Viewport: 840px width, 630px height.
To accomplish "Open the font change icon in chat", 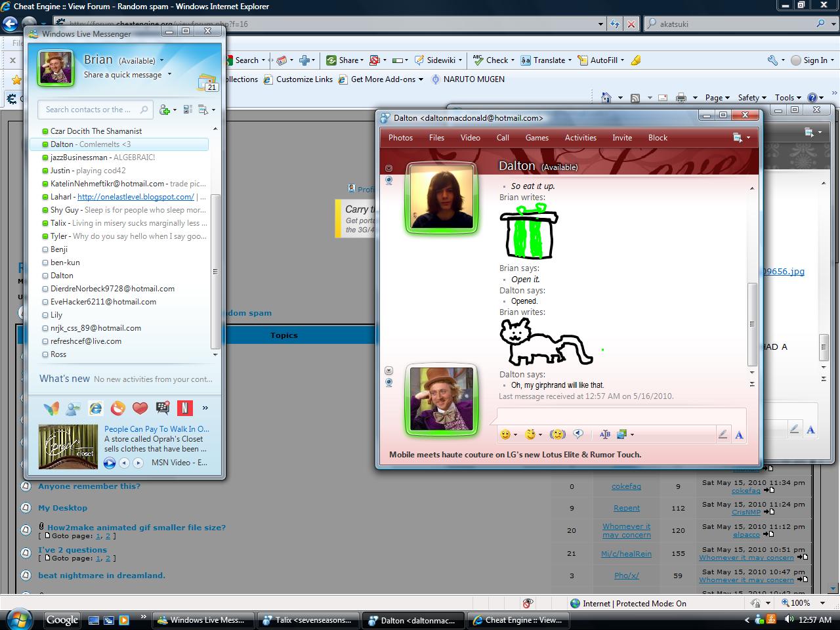I will (x=605, y=434).
